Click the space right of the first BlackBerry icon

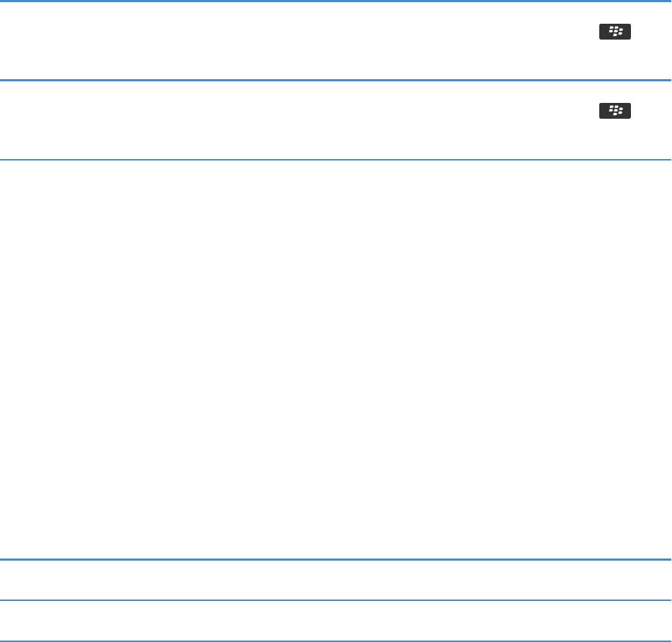coord(651,32)
